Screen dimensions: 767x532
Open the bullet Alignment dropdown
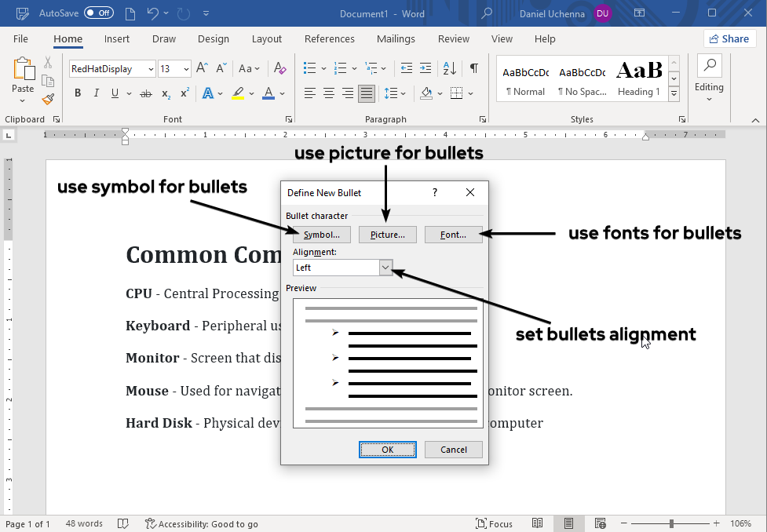(385, 268)
